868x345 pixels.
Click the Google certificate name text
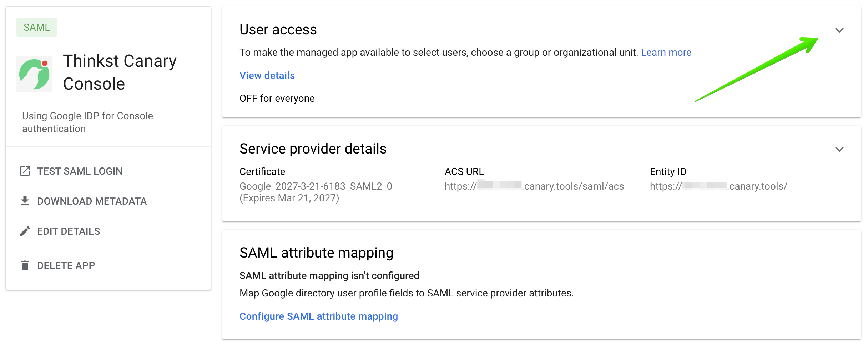coord(316,186)
